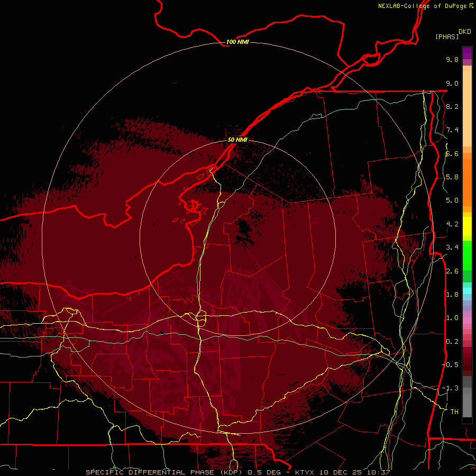Click the 6.6 scale value

(x=452, y=153)
